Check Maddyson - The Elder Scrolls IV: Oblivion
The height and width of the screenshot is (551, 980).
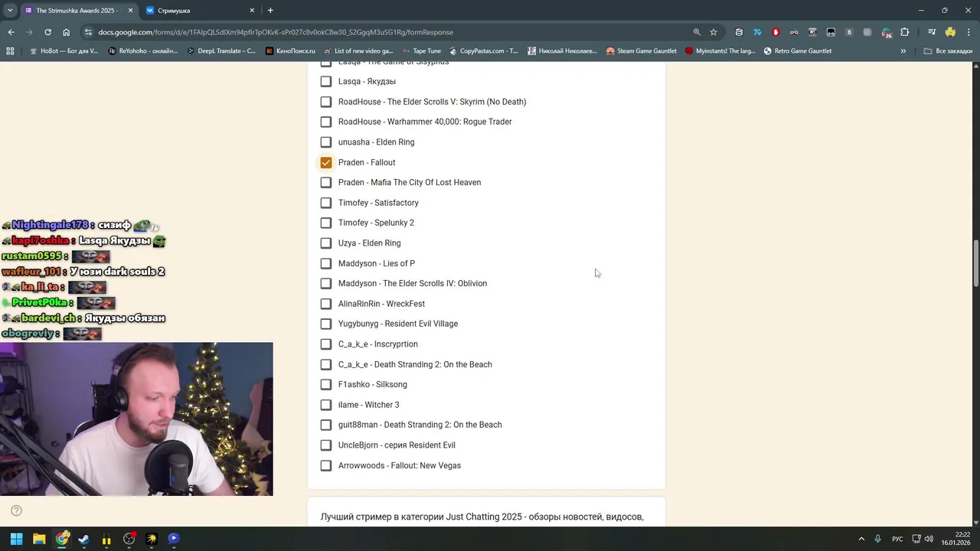click(x=326, y=283)
